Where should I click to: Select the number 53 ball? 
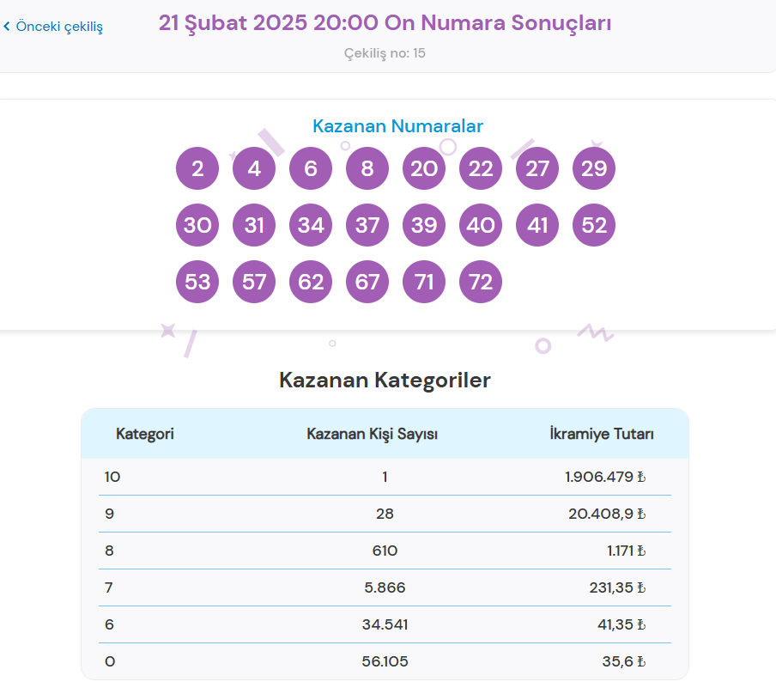point(197,281)
